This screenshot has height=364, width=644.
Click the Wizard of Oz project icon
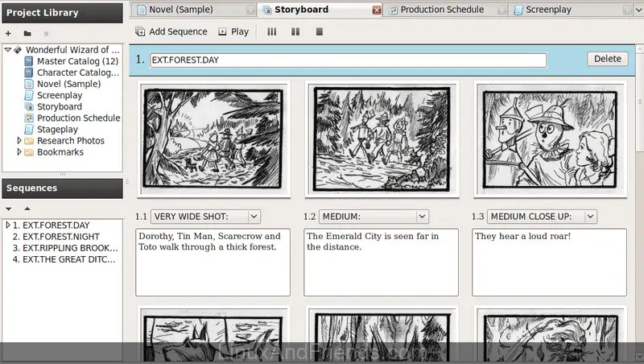[18, 50]
